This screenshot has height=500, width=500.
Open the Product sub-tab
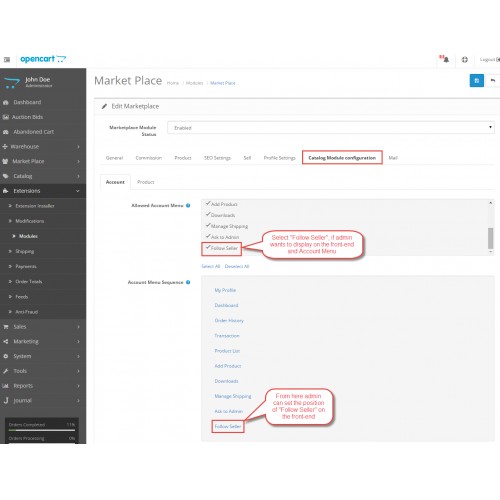[146, 182]
